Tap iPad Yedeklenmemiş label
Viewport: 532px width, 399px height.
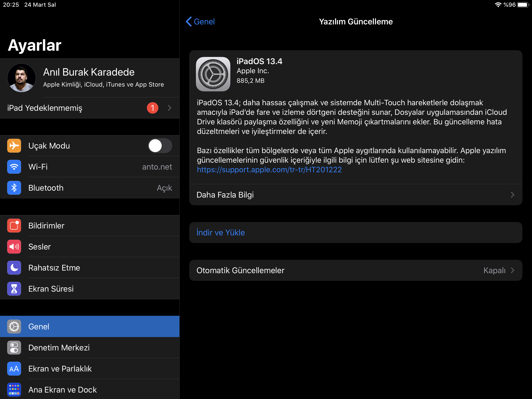coord(45,108)
